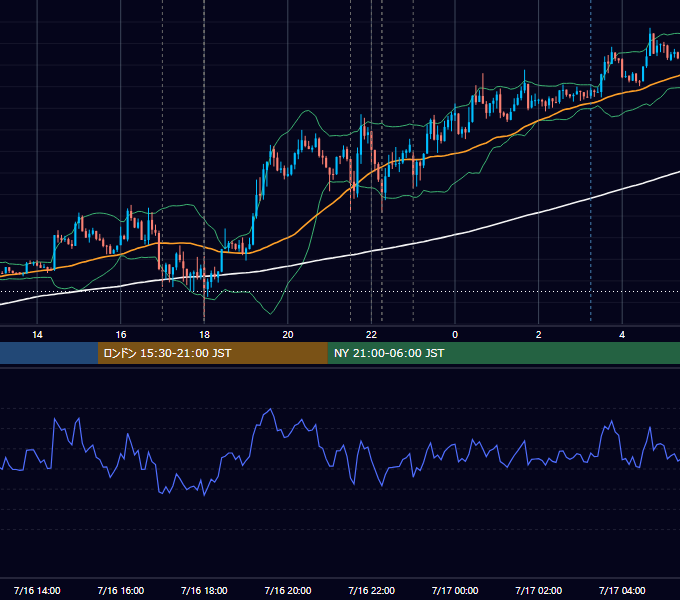This screenshot has width=680, height=600.
Task: Click the '20' hour label on chart axis
Action: (288, 335)
